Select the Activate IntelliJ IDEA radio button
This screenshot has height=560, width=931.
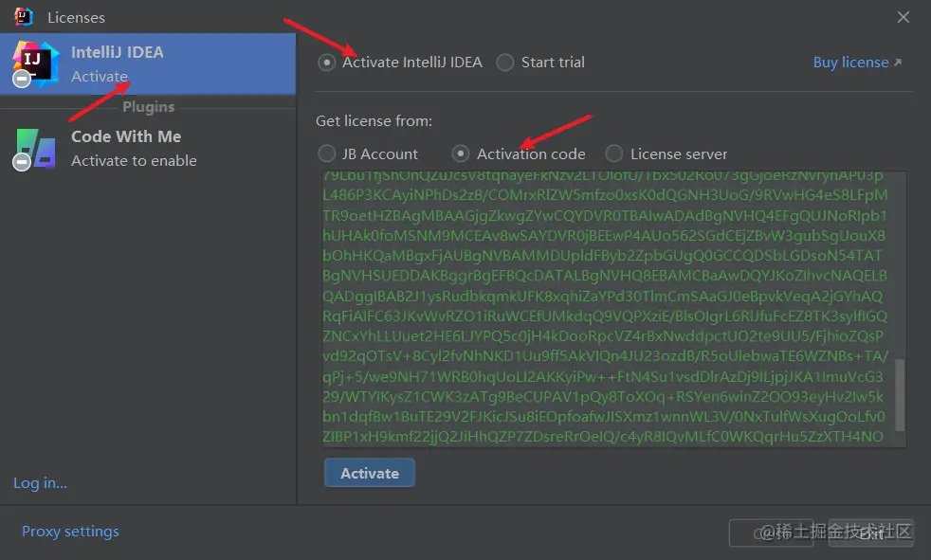326,62
